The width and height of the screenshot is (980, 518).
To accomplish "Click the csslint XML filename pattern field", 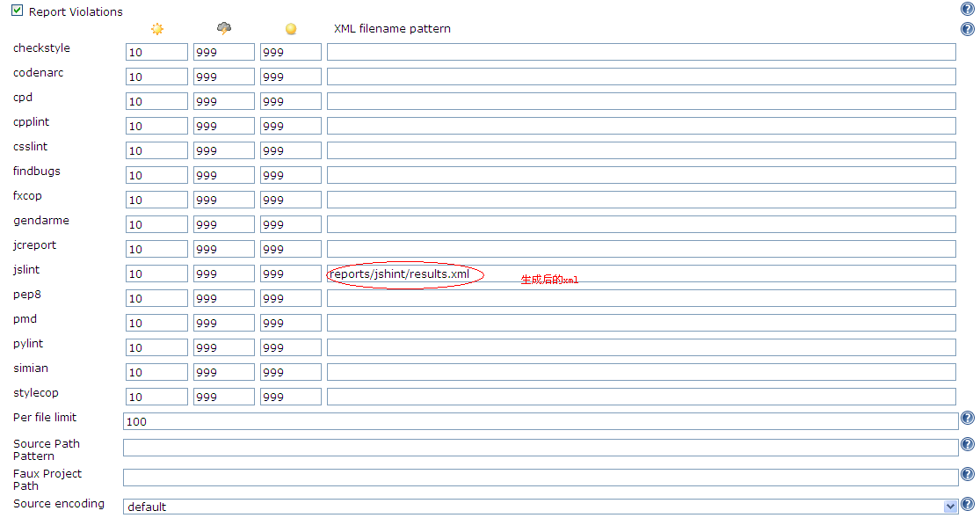I will coord(642,150).
